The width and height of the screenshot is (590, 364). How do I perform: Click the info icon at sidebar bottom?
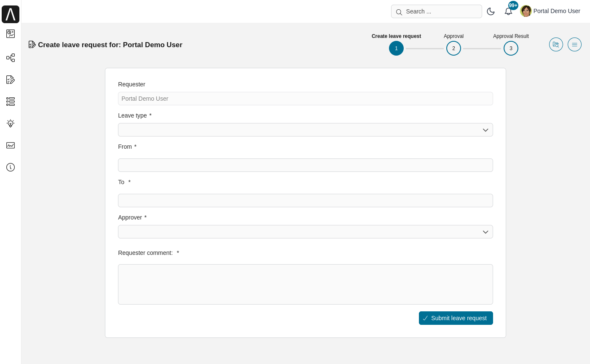coord(11,167)
